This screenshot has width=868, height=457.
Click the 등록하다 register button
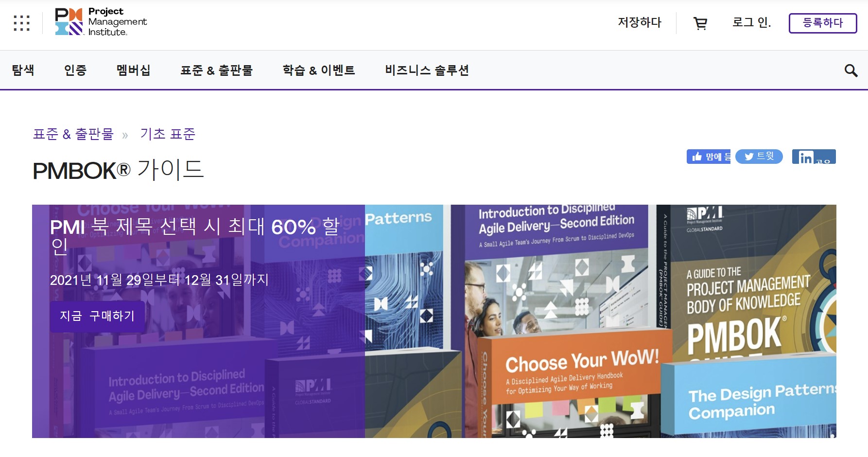pyautogui.click(x=822, y=23)
